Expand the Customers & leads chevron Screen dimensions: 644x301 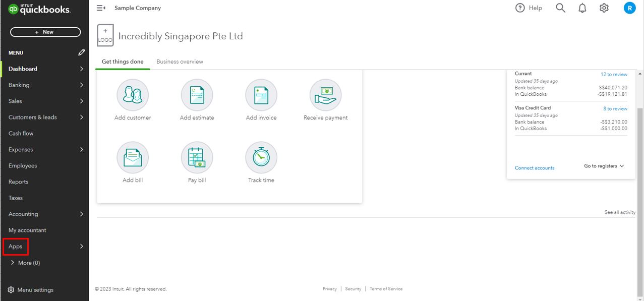81,117
